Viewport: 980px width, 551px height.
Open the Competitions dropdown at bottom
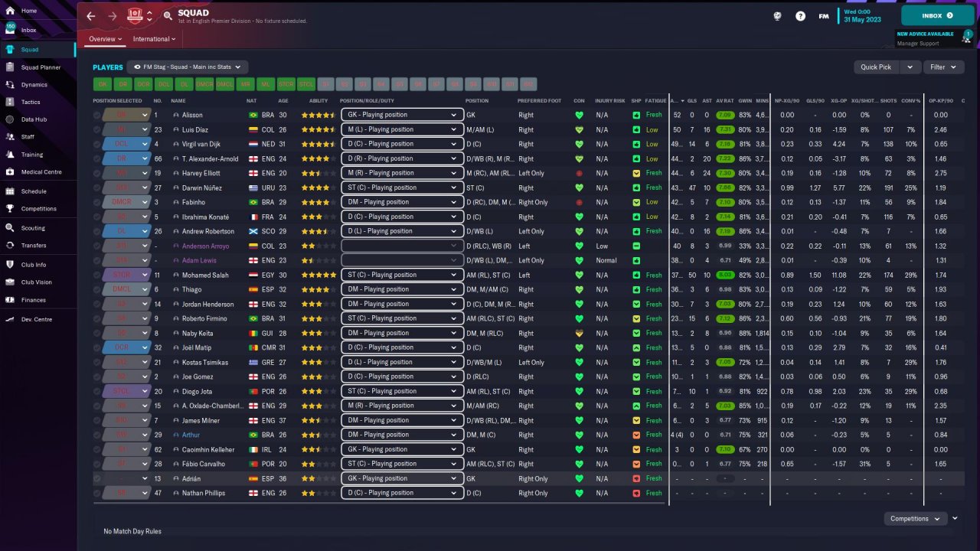(x=915, y=519)
